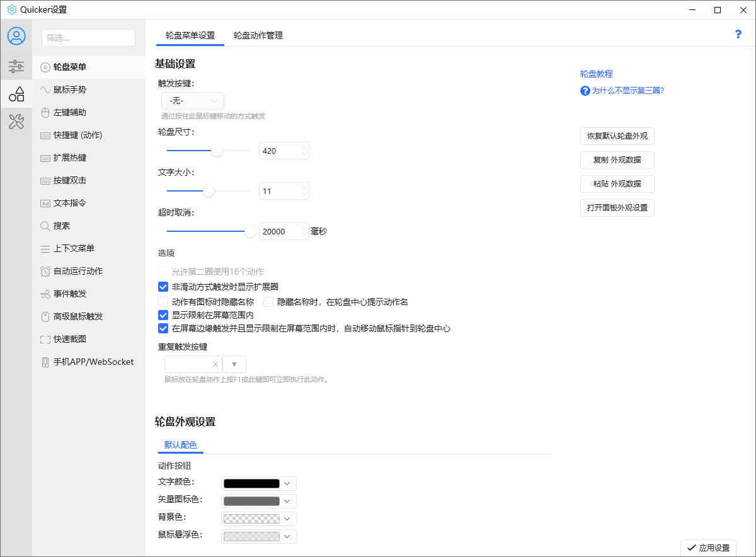This screenshot has height=557, width=756.
Task: Click the 恢复默认轮盘外观 button
Action: tap(617, 136)
